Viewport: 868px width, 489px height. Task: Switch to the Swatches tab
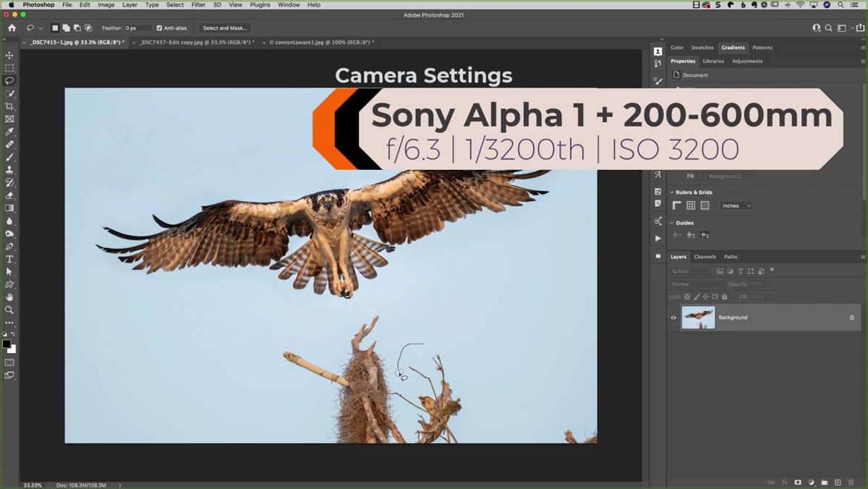click(x=702, y=48)
